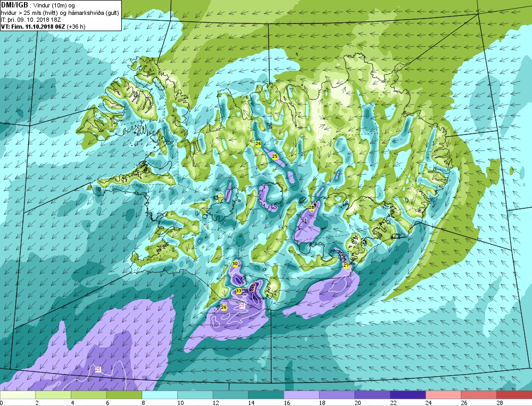Click the legend tick number '20'
The width and height of the screenshot is (532, 406).
(358, 403)
